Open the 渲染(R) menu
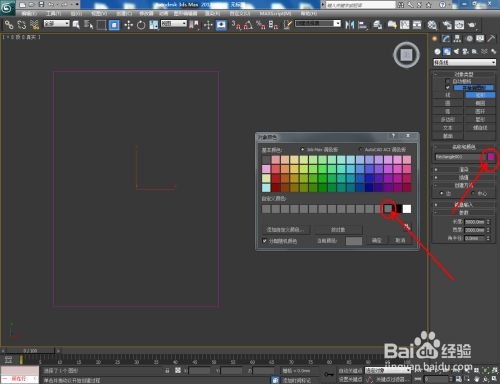This screenshot has width=500, height=384. click(x=212, y=13)
